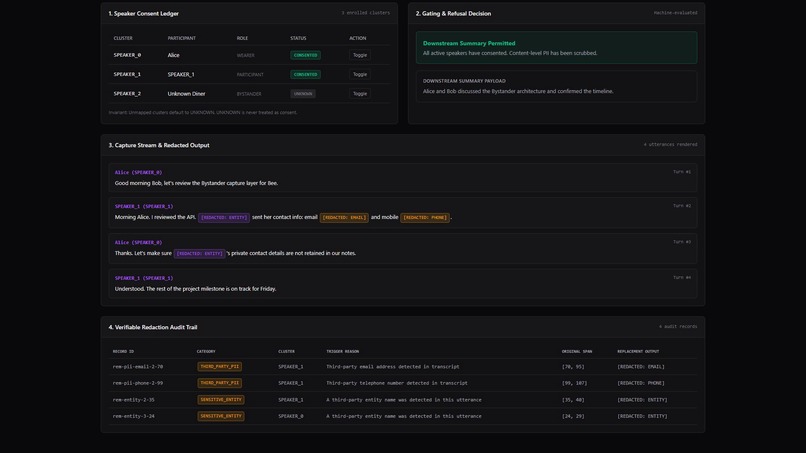The width and height of the screenshot is (806, 453).
Task: Click the invariant note about unmapped clusters
Action: 203,112
